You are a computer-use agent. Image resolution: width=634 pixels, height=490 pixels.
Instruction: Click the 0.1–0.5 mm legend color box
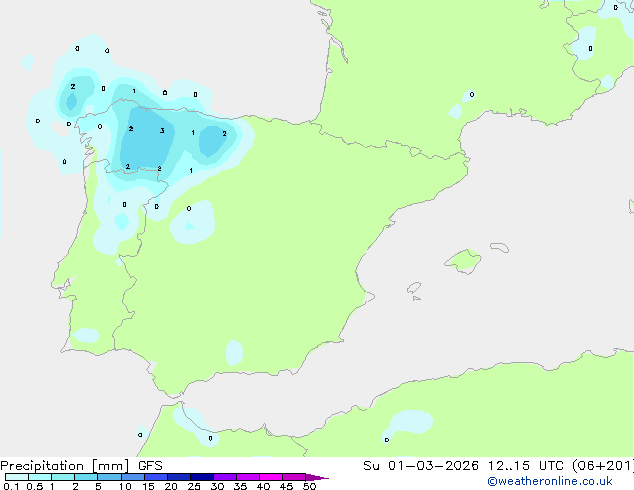[x=17, y=477]
